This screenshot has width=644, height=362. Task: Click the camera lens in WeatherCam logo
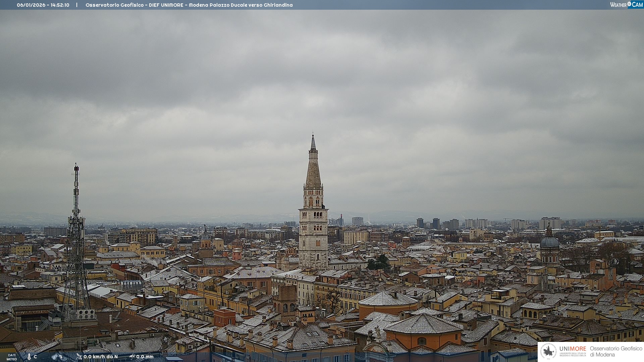tap(629, 4)
